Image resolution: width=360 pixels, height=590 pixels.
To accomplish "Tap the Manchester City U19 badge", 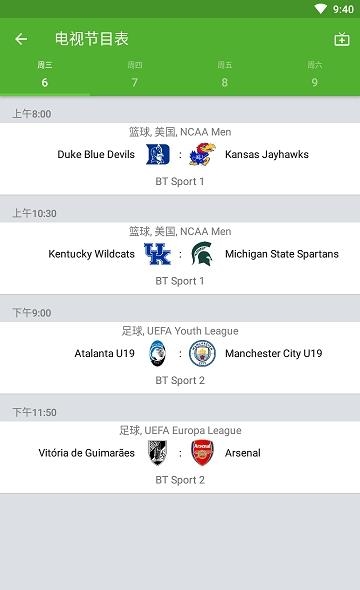I will (x=202, y=353).
